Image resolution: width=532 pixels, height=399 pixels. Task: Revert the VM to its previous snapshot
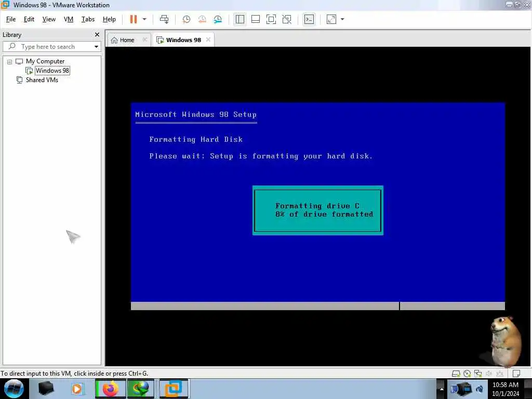[202, 19]
